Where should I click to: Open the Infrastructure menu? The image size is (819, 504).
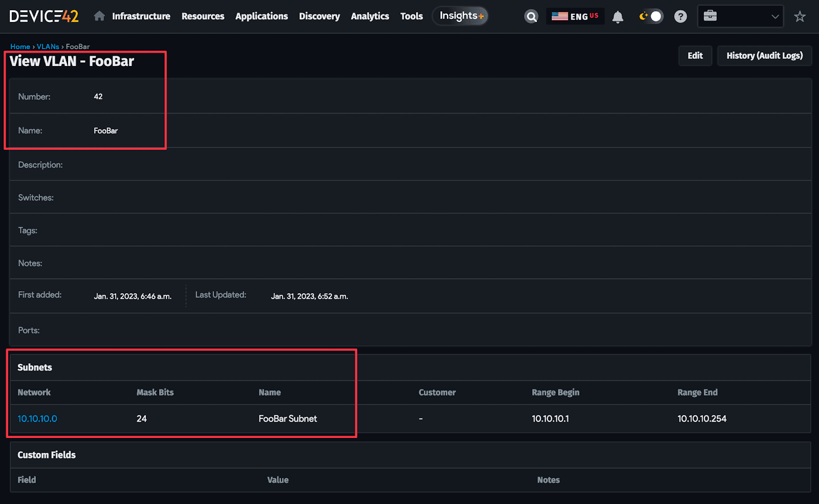141,16
